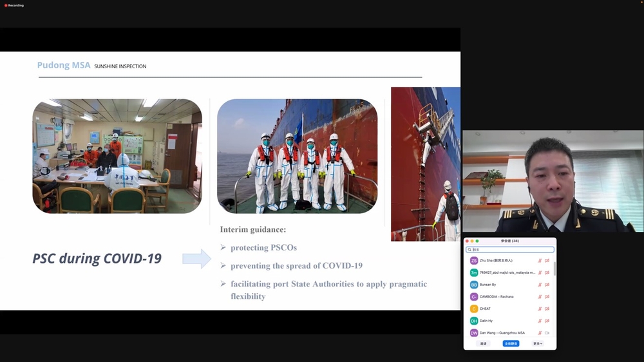
Task: Click the DH avatar for Dalin Hy
Action: [x=474, y=321]
